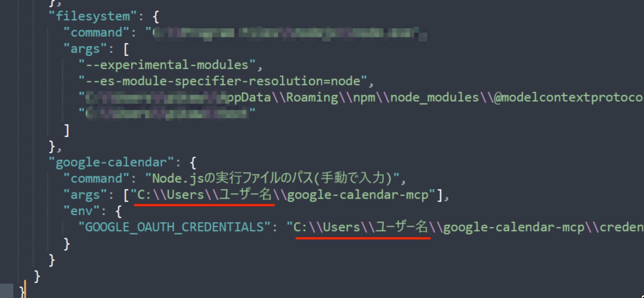The height and width of the screenshot is (298, 644).
Task: Click the "google-calendar" key
Action: (111, 163)
